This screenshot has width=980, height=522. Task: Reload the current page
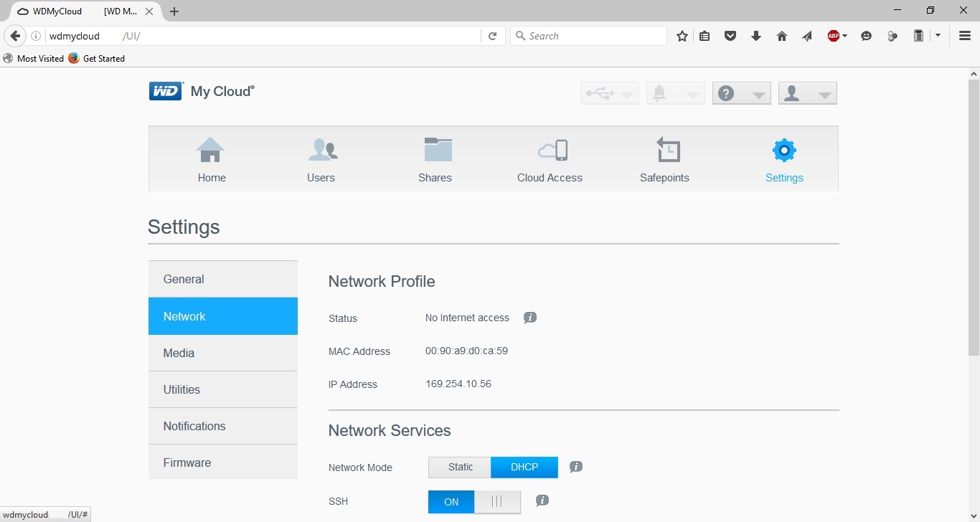coord(492,36)
